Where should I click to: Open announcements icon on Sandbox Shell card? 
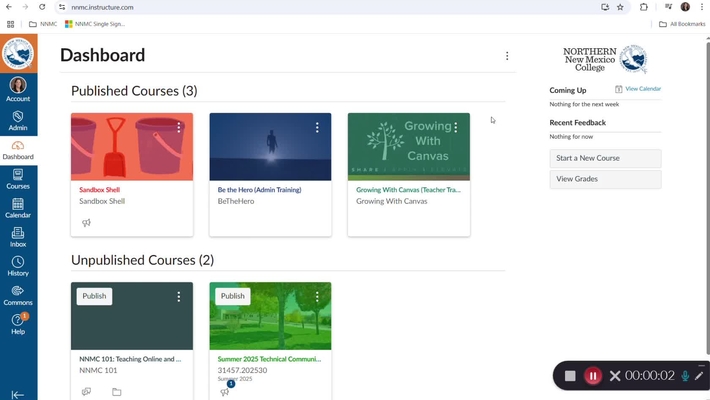[x=86, y=222]
